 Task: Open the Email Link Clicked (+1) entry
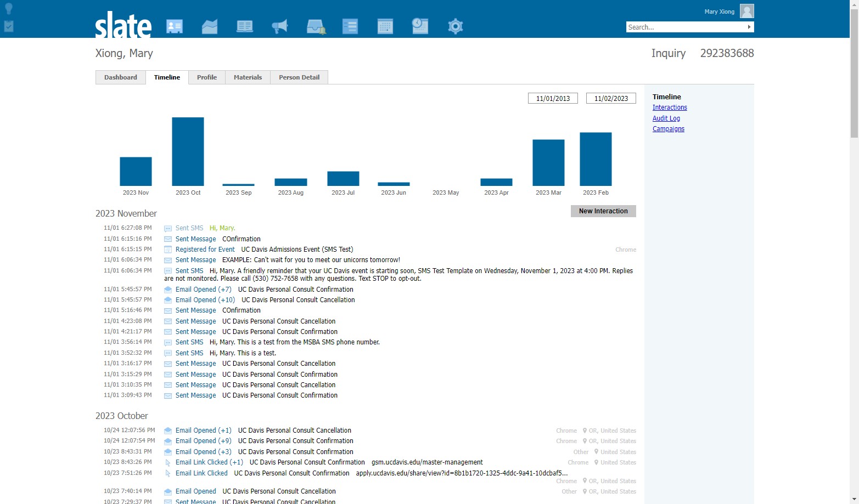click(209, 462)
